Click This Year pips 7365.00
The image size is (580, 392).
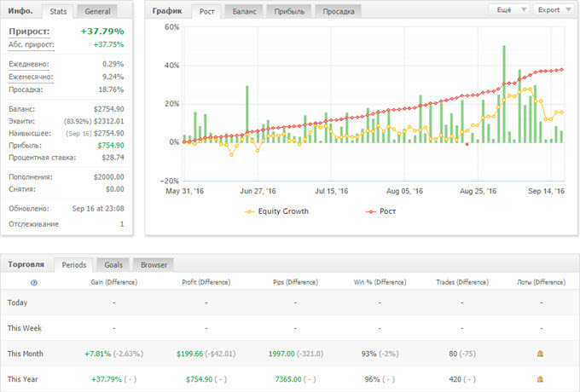pos(288,379)
